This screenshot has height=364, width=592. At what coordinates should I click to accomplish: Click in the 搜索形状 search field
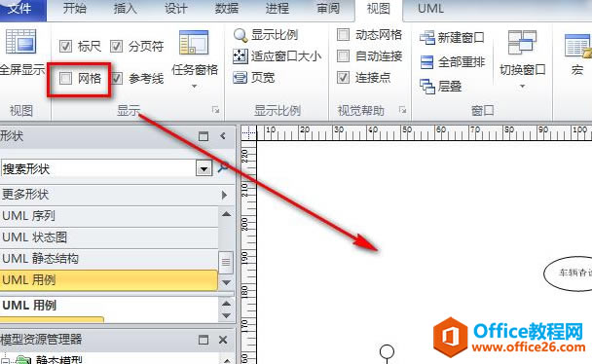[x=98, y=168]
